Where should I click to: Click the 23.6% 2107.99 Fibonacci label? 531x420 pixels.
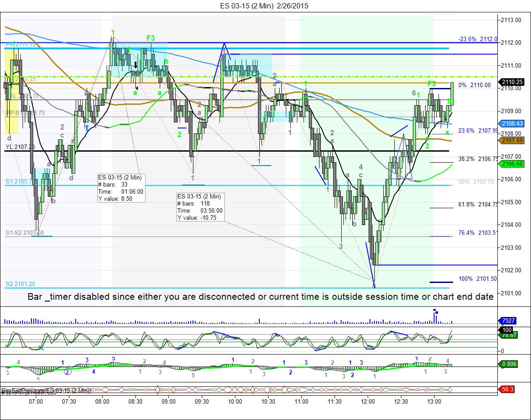click(x=478, y=130)
